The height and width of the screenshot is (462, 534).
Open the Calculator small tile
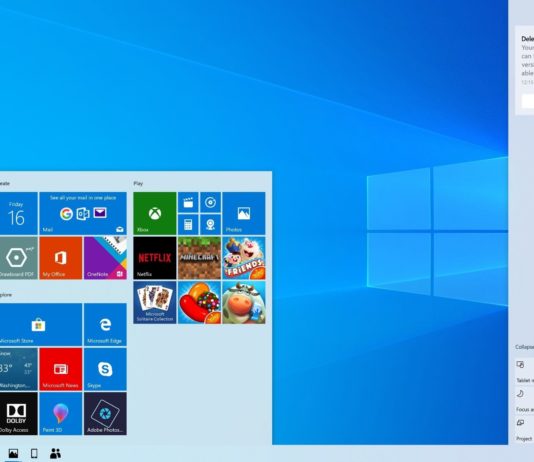coord(188,224)
